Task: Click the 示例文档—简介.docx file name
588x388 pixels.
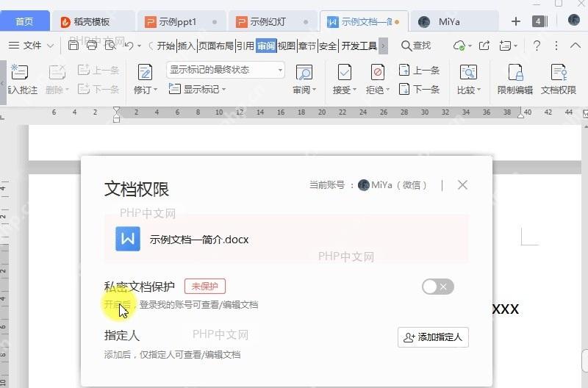Action: coord(199,240)
